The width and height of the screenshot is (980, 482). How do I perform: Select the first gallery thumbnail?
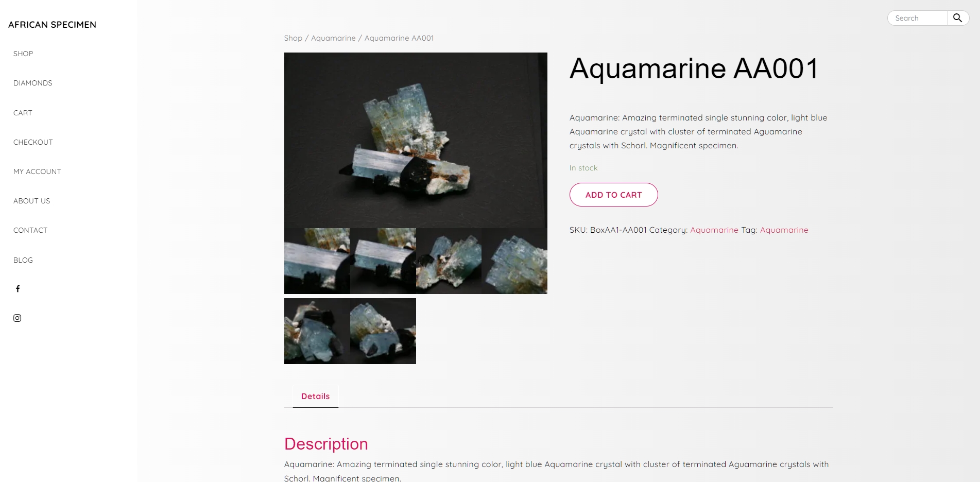pos(317,261)
